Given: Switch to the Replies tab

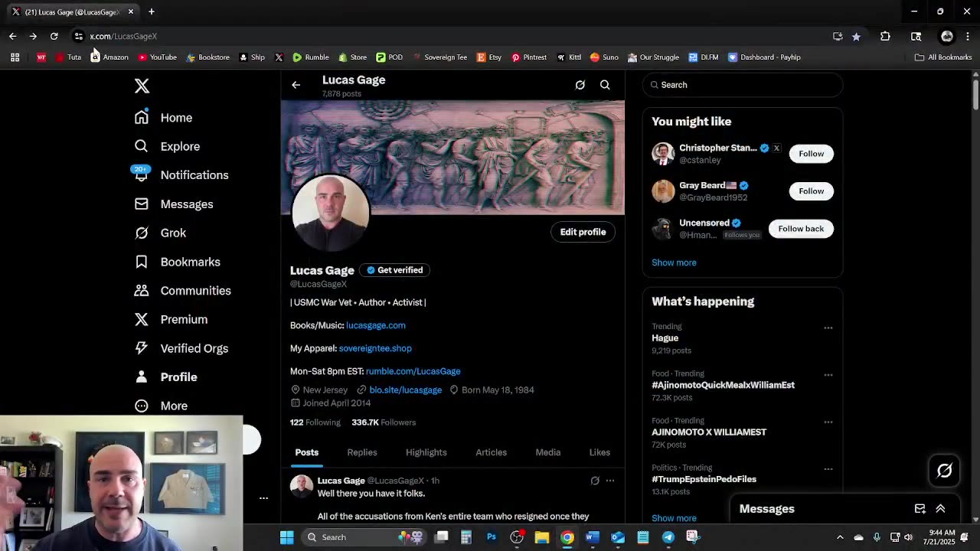Looking at the screenshot, I should [x=362, y=452].
